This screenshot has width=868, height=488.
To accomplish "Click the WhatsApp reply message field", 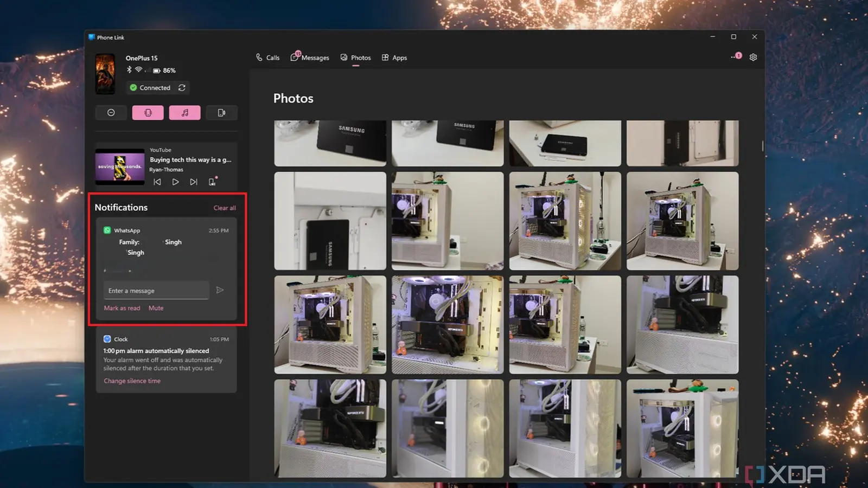I will (156, 291).
